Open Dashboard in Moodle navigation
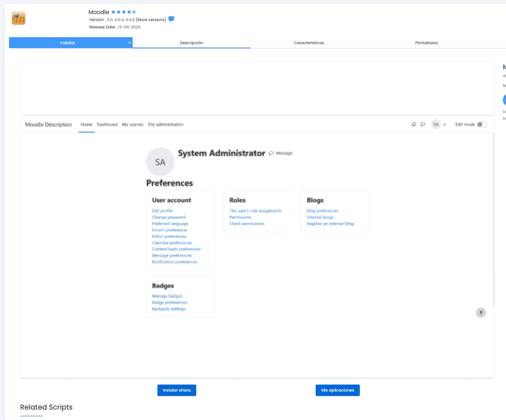Screen dimensions: 506x420 pos(107,124)
